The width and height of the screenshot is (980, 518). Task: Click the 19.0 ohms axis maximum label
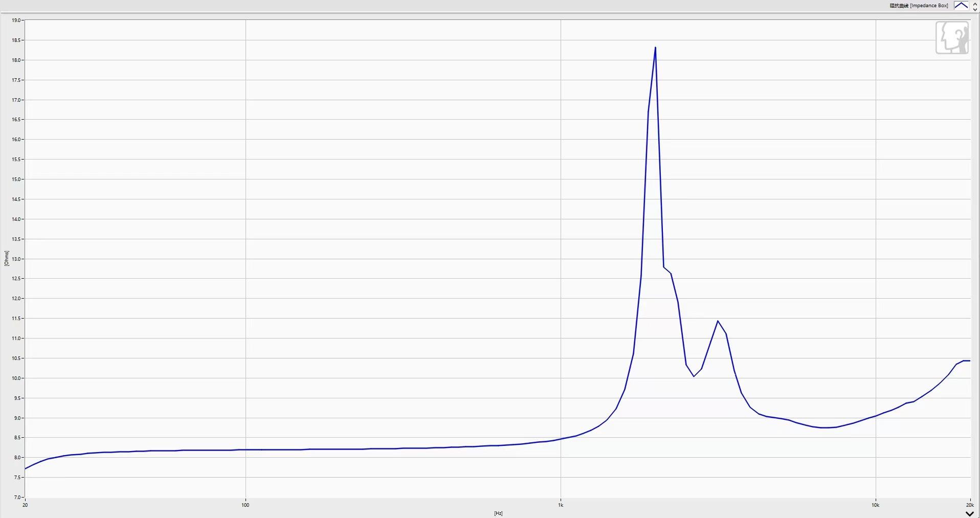(16, 20)
